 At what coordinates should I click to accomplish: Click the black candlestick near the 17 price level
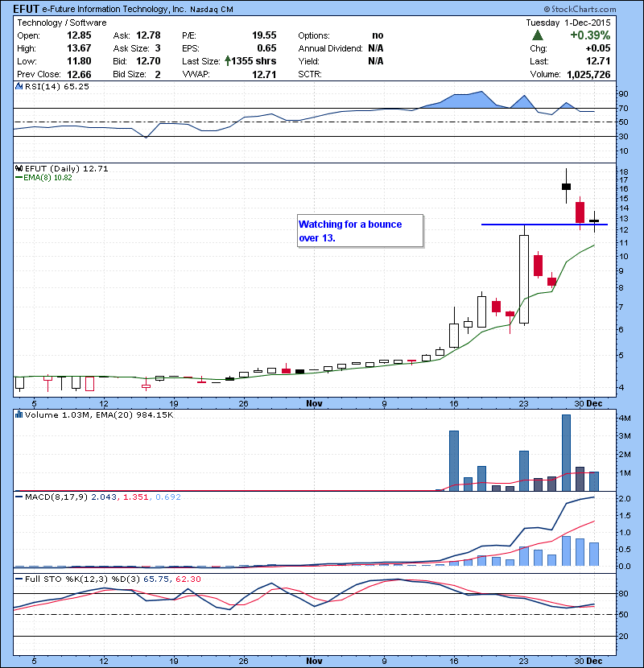(x=566, y=186)
